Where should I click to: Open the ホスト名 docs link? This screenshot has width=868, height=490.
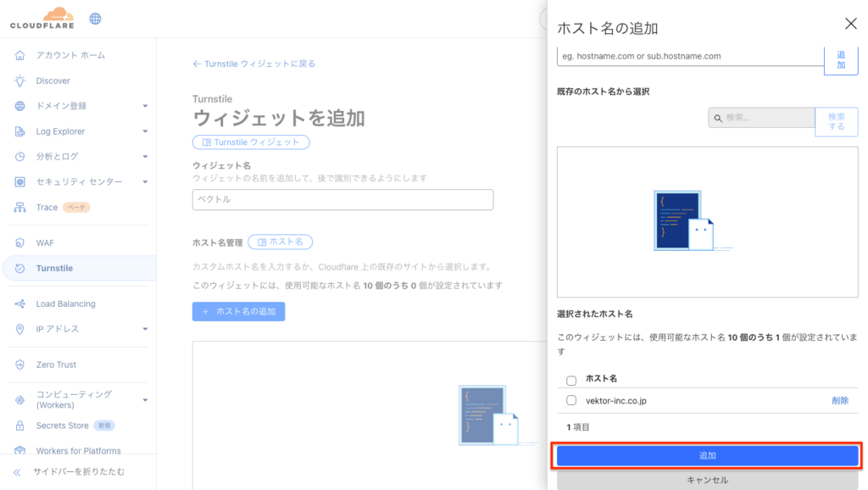(x=280, y=242)
